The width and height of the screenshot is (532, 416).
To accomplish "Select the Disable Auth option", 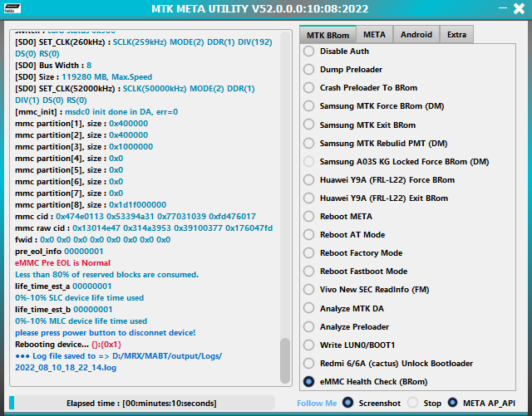I will [x=308, y=51].
